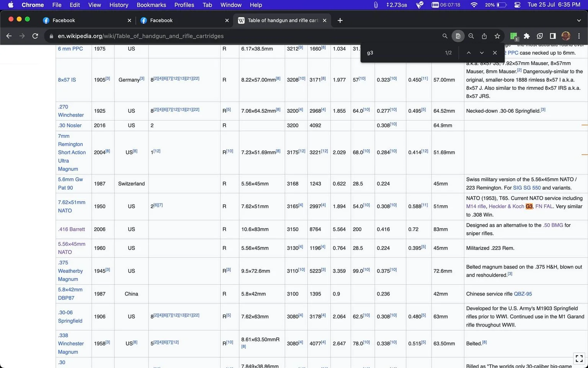Image resolution: width=588 pixels, height=368 pixels.
Task: Open the .416 Barrett link
Action: pos(72,229)
